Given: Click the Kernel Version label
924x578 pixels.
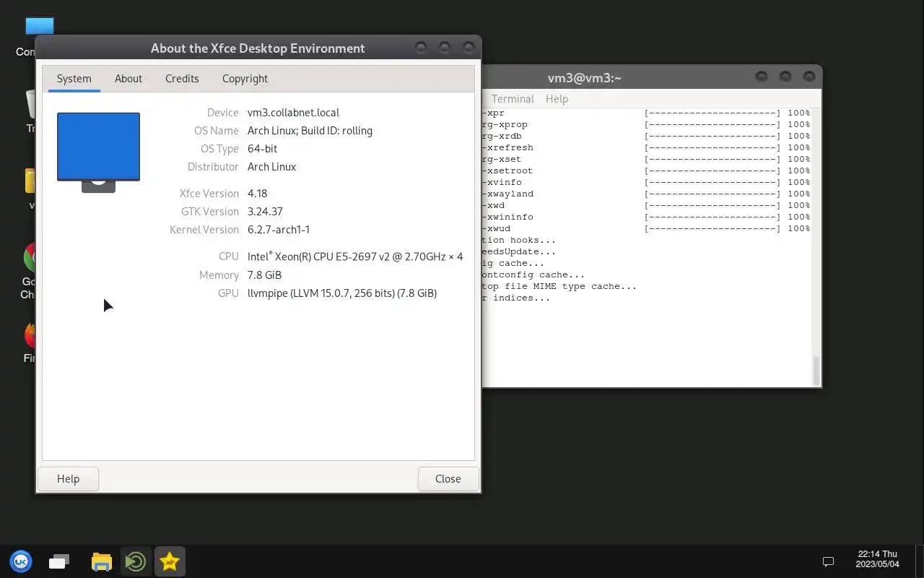Looking at the screenshot, I should [204, 230].
